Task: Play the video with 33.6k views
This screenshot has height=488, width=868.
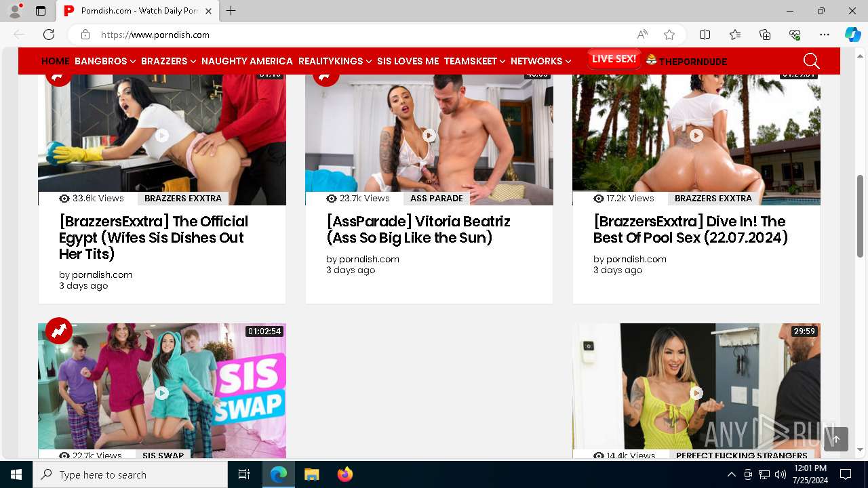Action: point(161,136)
